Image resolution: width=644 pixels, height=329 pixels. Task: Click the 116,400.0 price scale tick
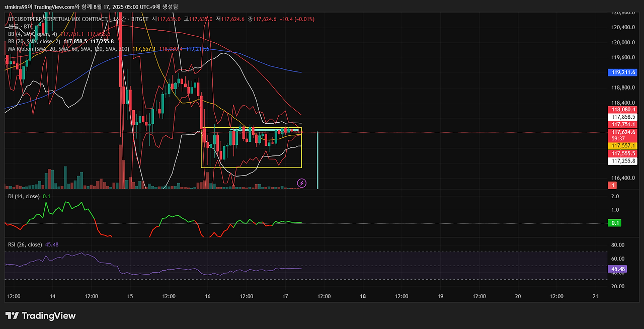pyautogui.click(x=623, y=178)
